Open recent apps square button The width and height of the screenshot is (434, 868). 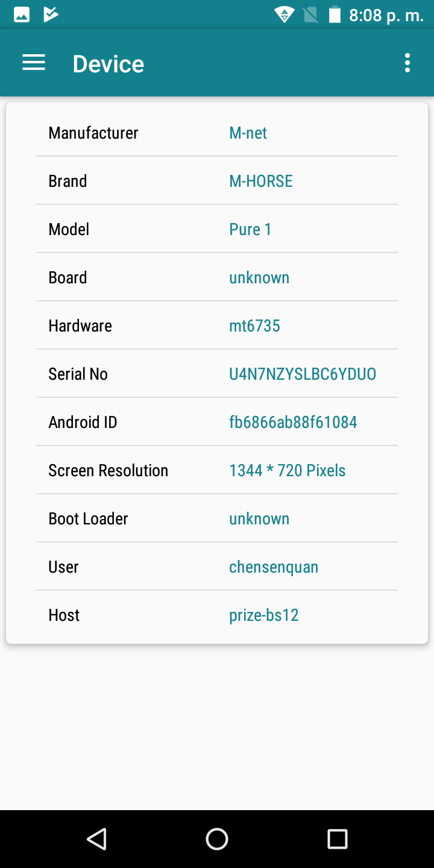pos(337,838)
